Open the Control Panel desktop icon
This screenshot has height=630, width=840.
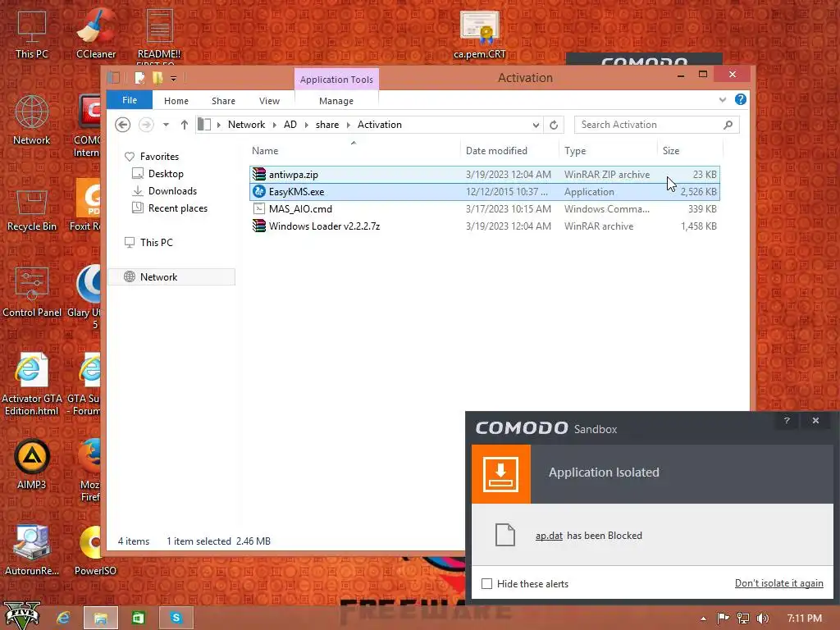32,293
